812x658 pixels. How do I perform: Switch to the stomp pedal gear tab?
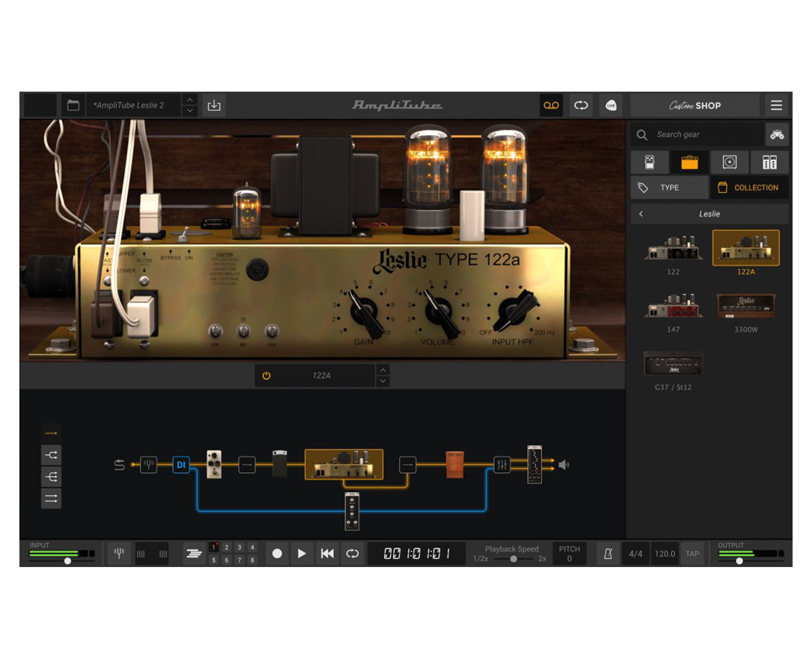(650, 162)
